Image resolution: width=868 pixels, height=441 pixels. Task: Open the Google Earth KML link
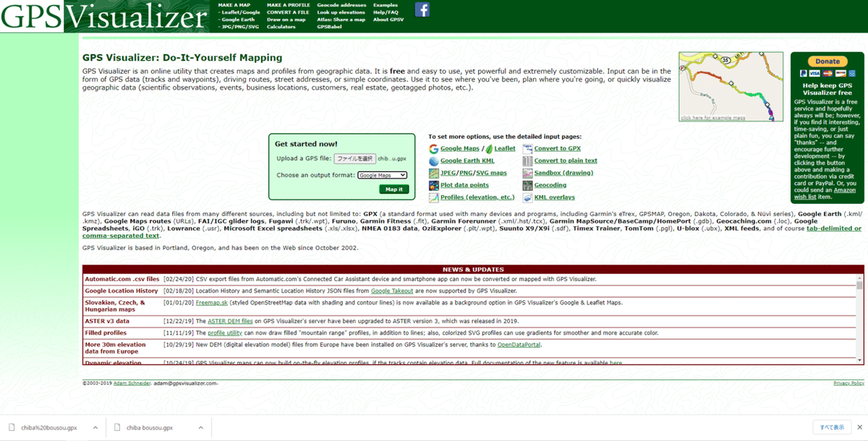click(467, 161)
